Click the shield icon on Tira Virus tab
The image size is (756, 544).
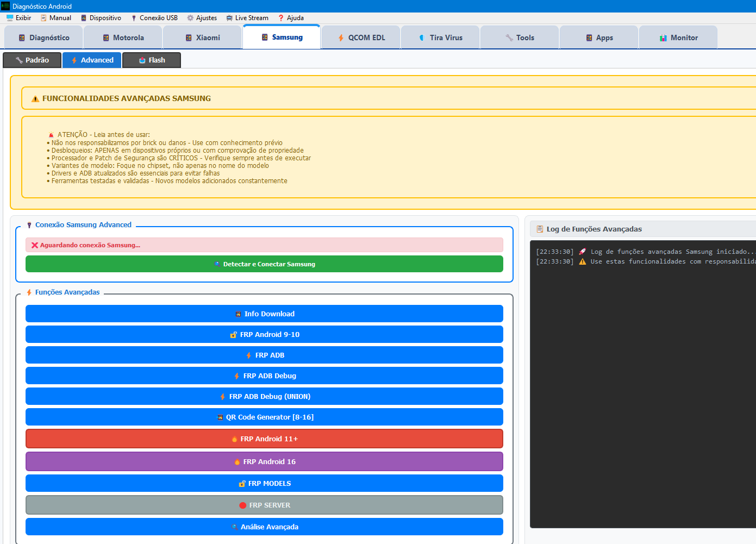point(422,37)
